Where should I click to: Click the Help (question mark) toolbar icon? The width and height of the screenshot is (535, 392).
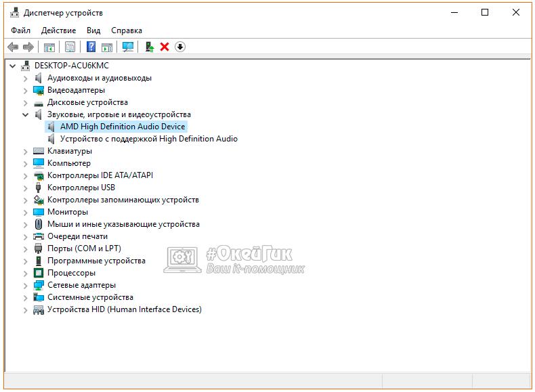click(91, 47)
